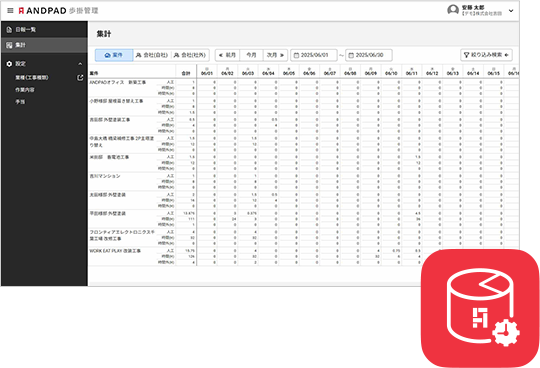Open external link icon beside 業種(工事種類)
The width and height of the screenshot is (540, 368).
pos(80,78)
